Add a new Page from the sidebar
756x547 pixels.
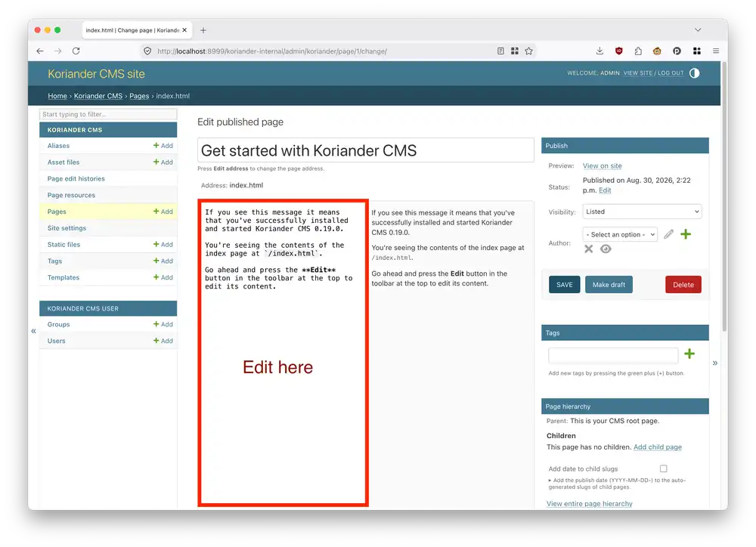(x=163, y=212)
